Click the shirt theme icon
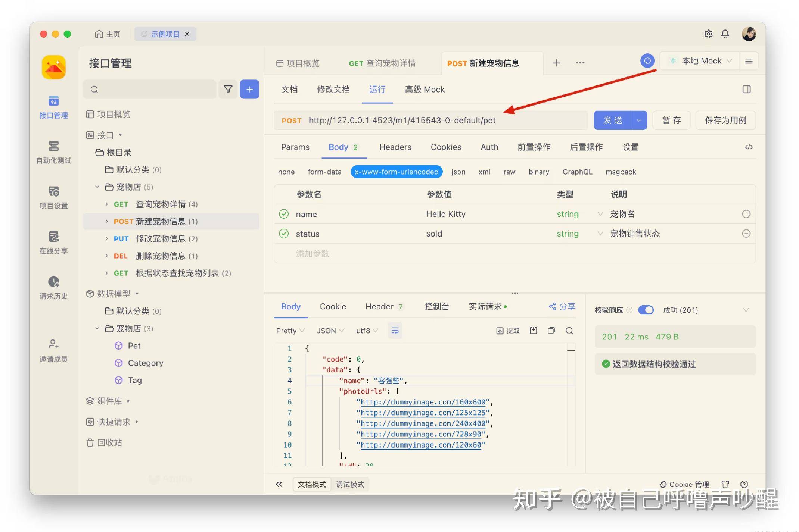The image size is (799, 532). tap(725, 484)
